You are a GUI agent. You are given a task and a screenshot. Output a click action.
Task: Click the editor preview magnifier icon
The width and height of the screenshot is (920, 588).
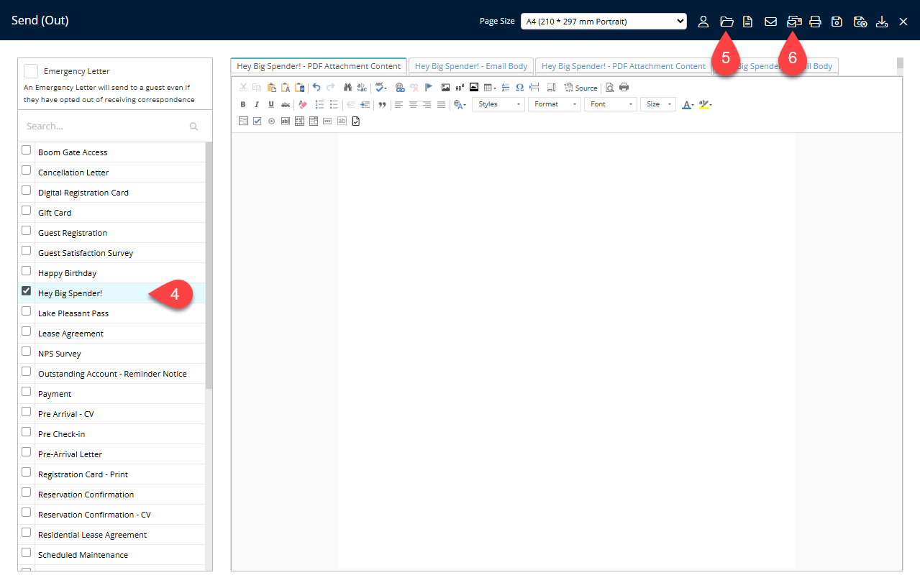[609, 87]
